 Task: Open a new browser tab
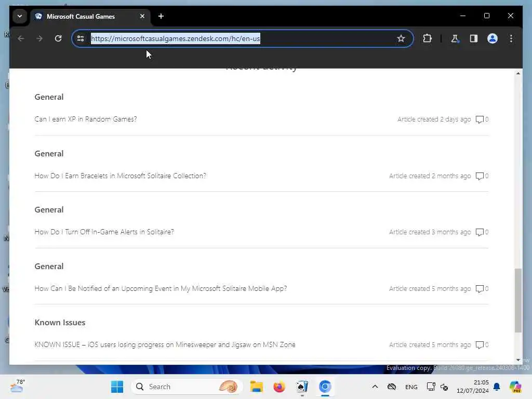(x=161, y=16)
